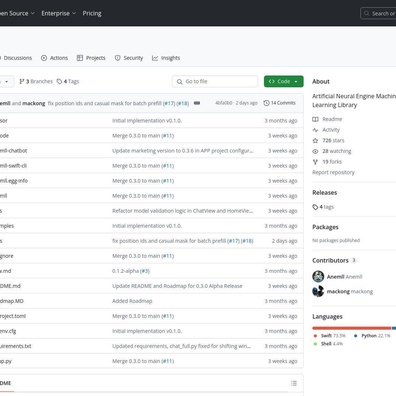396x396 pixels.
Task: Click the fork icon in About
Action: [x=315, y=162]
